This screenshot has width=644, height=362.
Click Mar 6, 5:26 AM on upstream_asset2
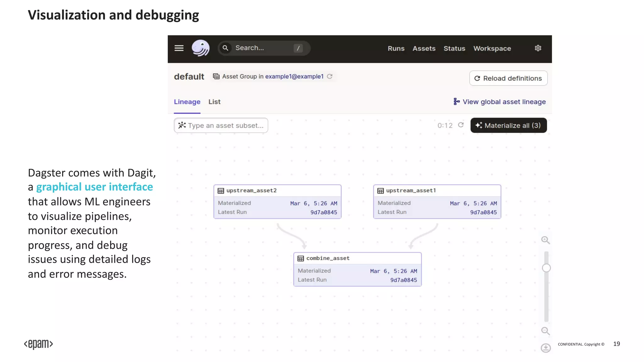click(314, 203)
